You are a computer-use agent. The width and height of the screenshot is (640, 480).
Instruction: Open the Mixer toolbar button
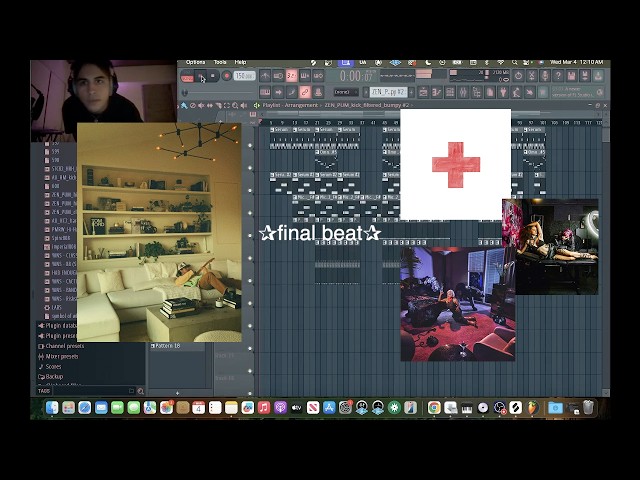click(463, 92)
